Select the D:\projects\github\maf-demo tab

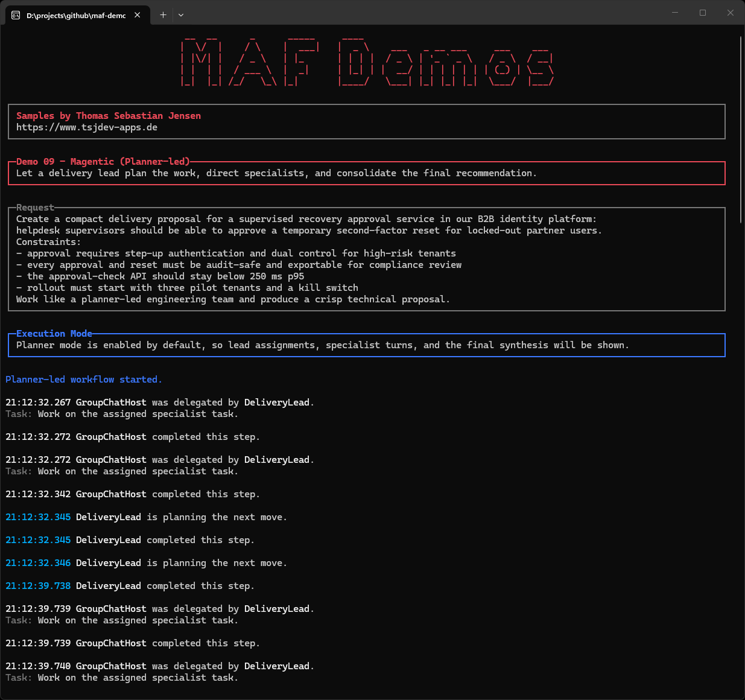[x=75, y=16]
